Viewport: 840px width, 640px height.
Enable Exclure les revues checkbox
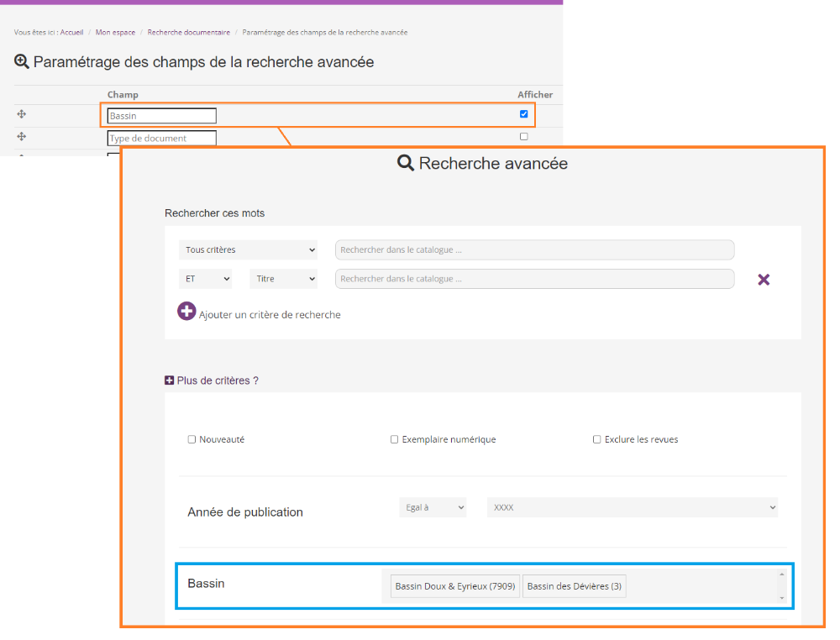[x=597, y=439]
